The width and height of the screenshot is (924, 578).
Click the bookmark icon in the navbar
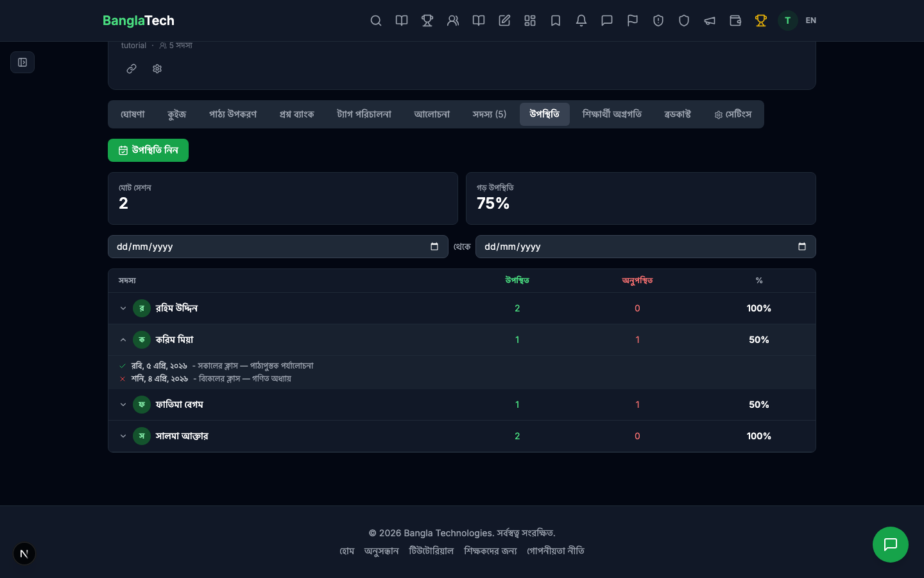556,21
